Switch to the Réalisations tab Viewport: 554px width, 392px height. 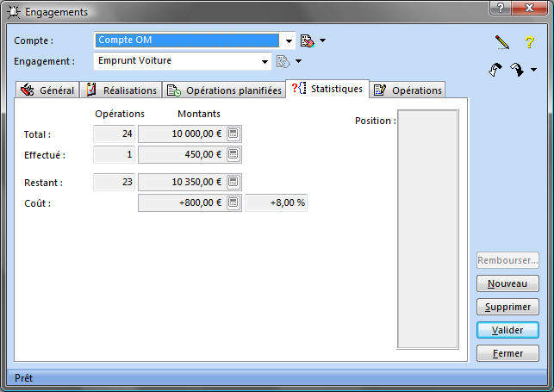pos(122,90)
